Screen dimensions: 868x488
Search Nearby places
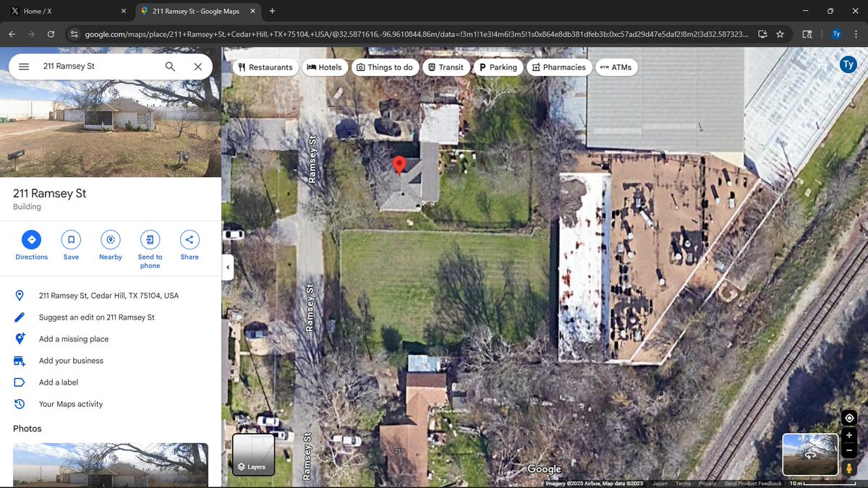pos(111,246)
